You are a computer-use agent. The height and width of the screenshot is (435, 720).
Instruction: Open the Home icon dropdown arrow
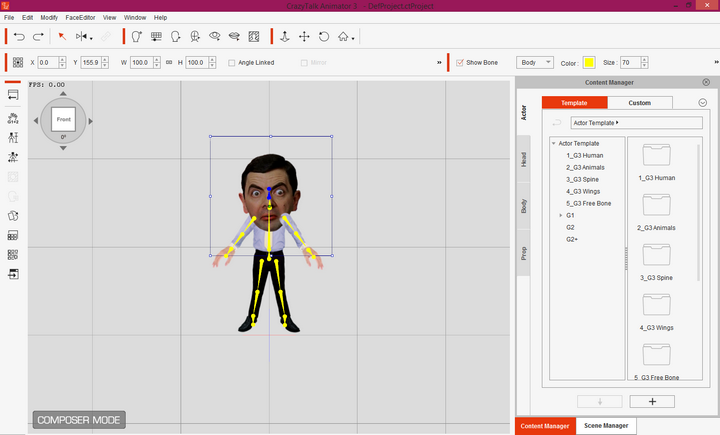tap(353, 39)
